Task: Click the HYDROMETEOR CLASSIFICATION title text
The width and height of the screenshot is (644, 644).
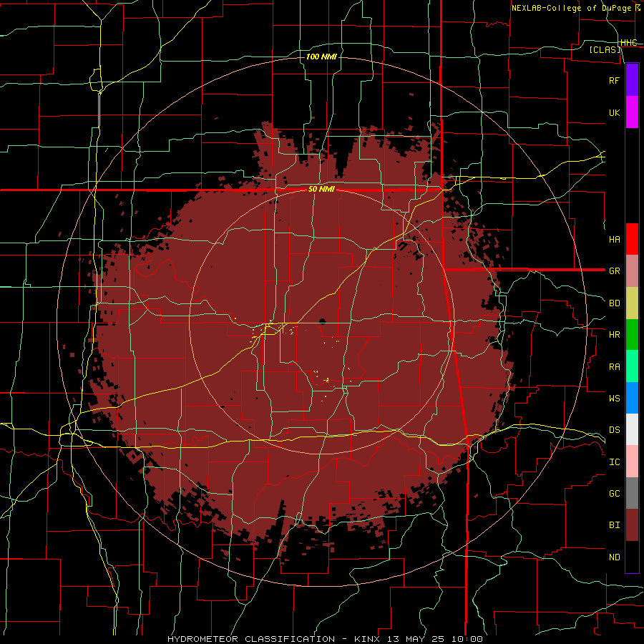Action: [251, 639]
